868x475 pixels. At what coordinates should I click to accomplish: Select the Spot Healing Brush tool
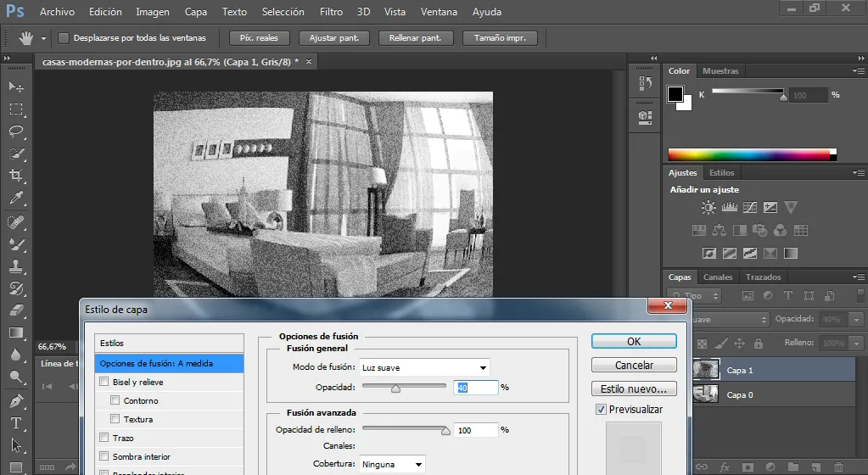pos(16,222)
